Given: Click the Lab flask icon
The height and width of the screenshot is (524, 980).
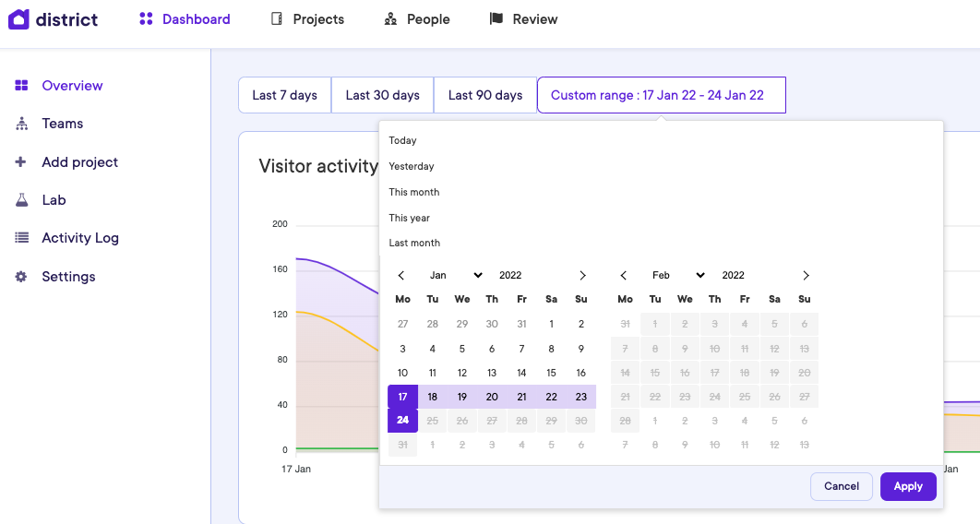Looking at the screenshot, I should tap(21, 200).
